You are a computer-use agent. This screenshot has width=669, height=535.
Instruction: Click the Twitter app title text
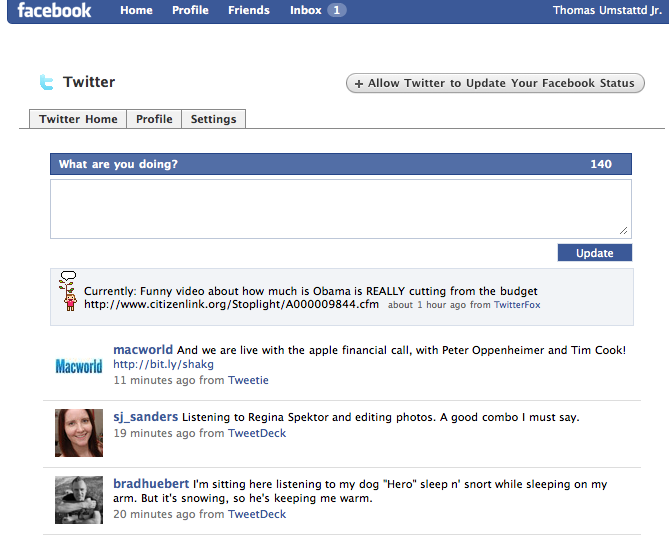pos(89,82)
